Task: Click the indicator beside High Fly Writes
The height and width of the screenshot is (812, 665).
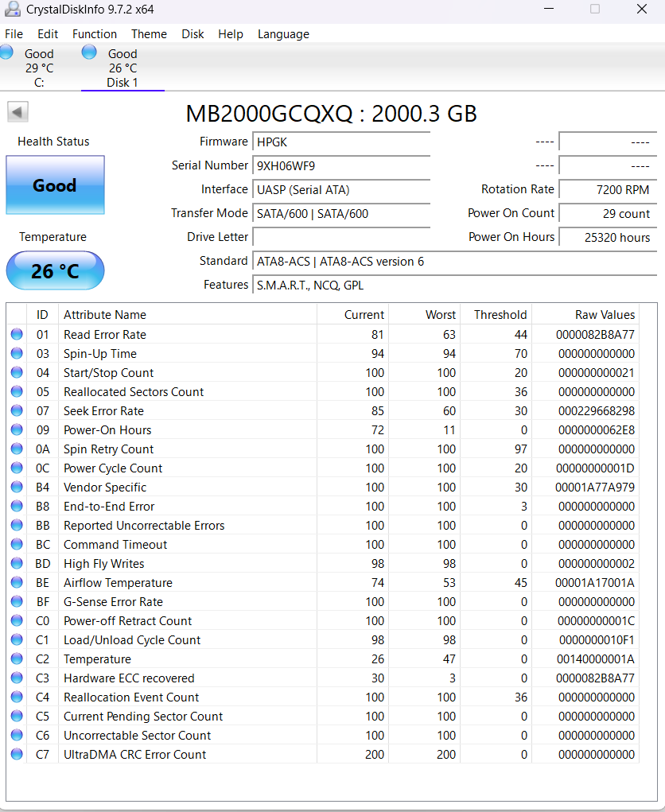Action: point(17,563)
